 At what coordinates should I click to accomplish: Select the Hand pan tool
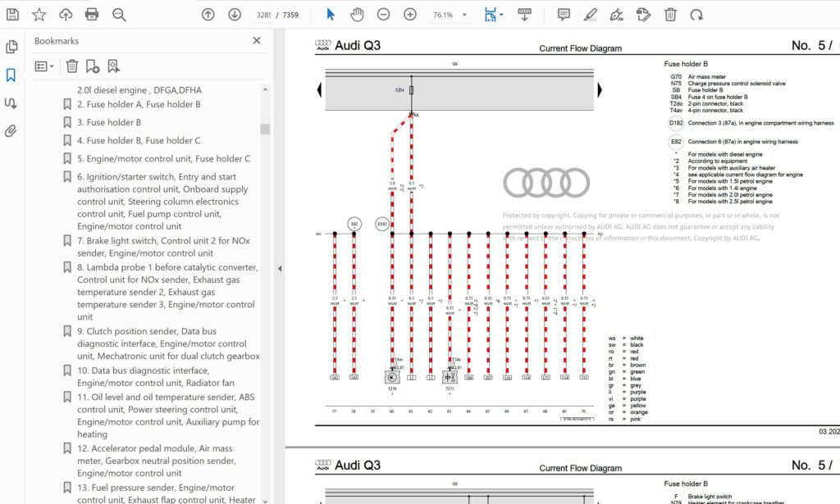coord(357,15)
